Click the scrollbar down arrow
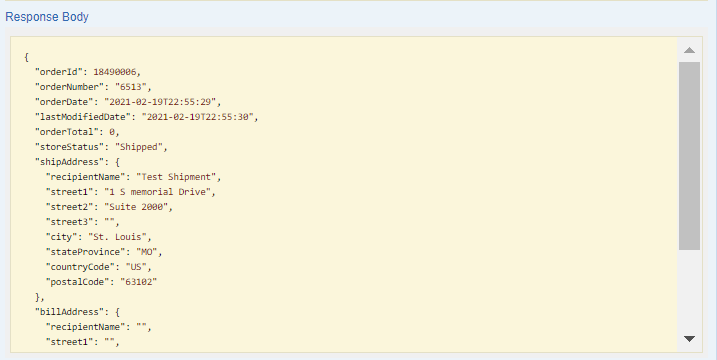717x360 pixels. tap(689, 339)
